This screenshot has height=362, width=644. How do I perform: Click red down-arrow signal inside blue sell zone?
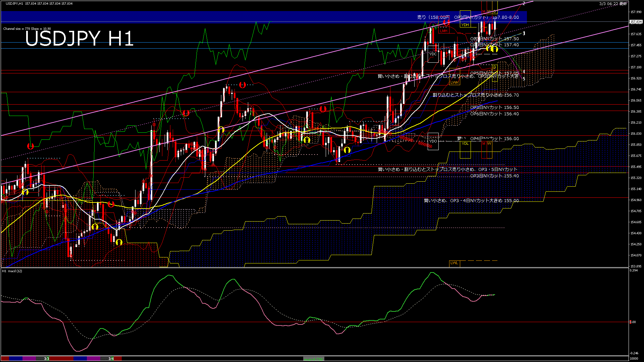(446, 22)
